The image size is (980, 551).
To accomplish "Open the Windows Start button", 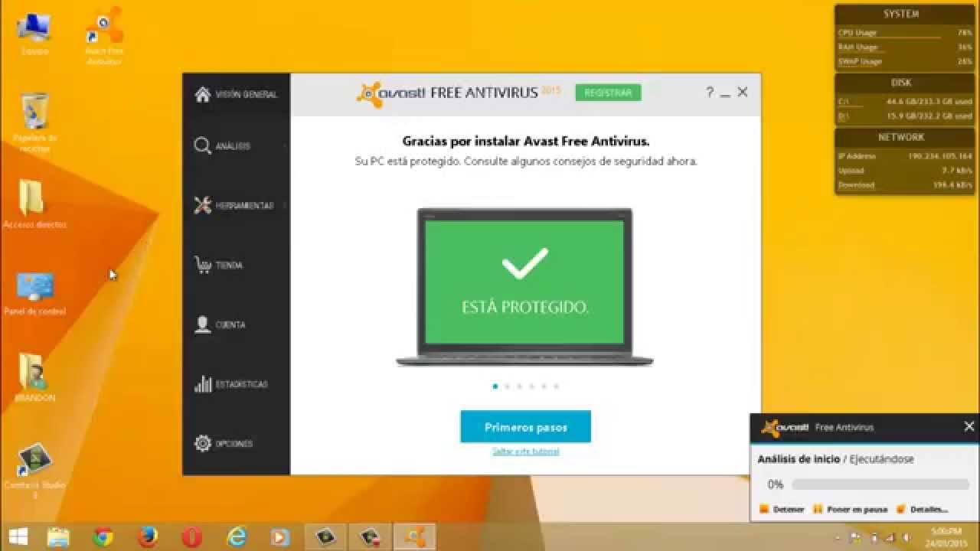I will [18, 537].
